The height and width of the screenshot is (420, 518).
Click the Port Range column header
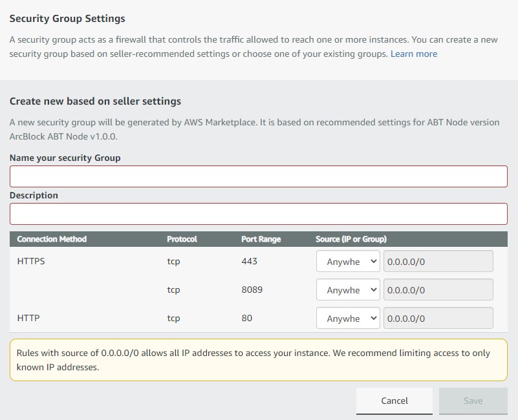pos(261,239)
